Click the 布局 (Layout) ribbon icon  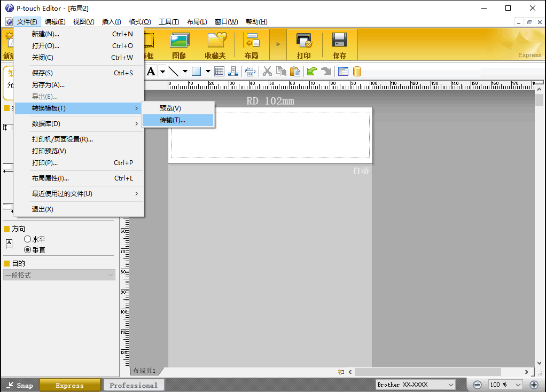click(252, 44)
